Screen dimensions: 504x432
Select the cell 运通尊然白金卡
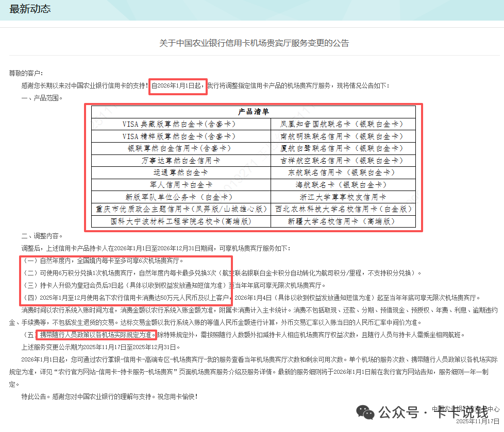pyautogui.click(x=181, y=172)
